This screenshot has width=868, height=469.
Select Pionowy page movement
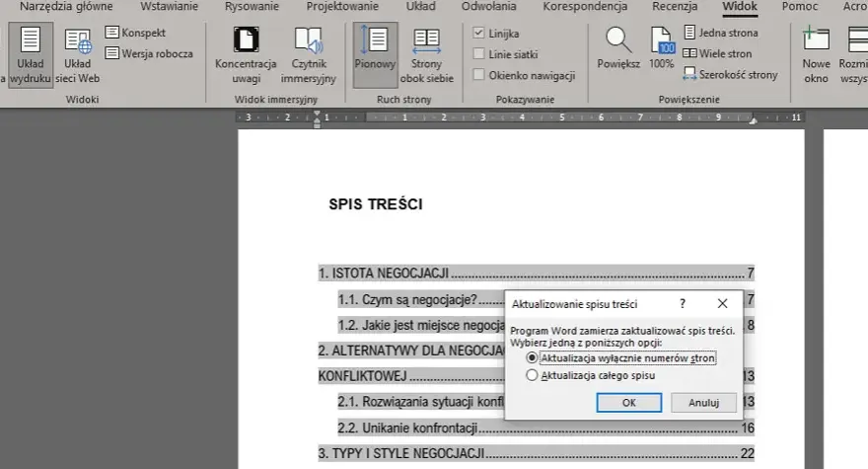pyautogui.click(x=376, y=55)
